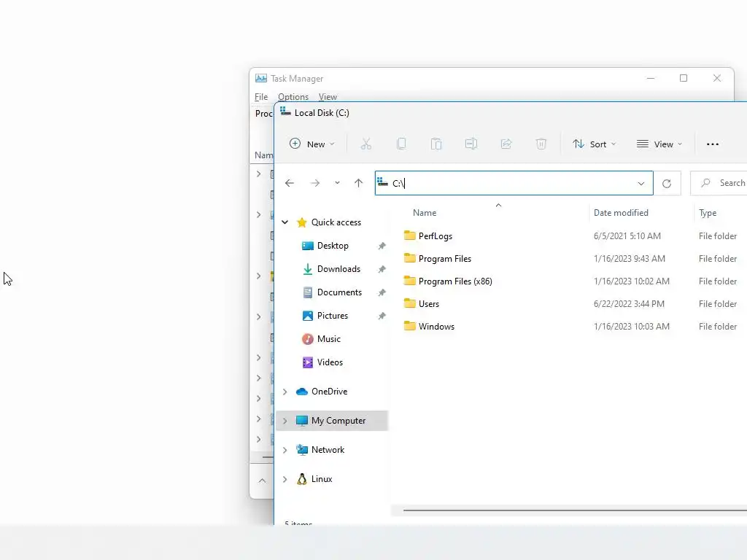747x560 pixels.
Task: Click the pin icon next to Downloads
Action: tap(382, 270)
